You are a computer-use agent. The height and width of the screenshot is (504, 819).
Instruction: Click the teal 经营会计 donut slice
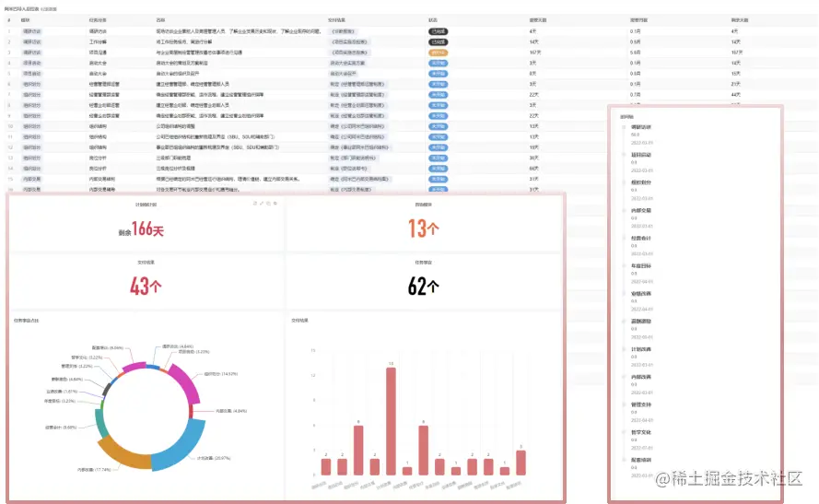coord(100,424)
